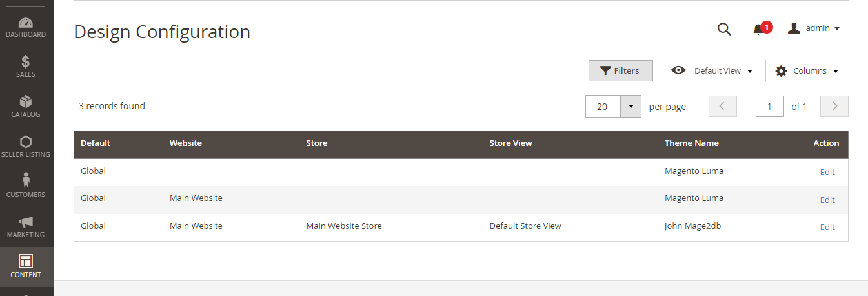Click the Store View column header
Viewport: 868px width, 296px height.
(570, 145)
